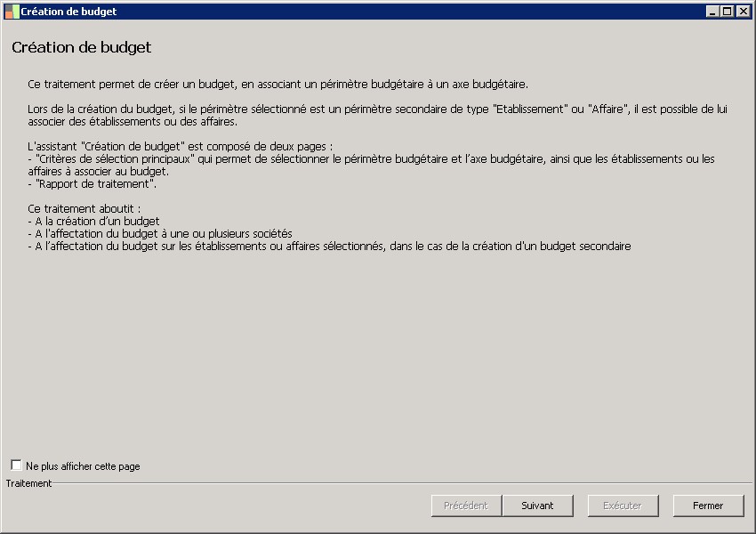Click the 'Traitement' group label
This screenshot has width=756, height=534.
pyautogui.click(x=28, y=483)
